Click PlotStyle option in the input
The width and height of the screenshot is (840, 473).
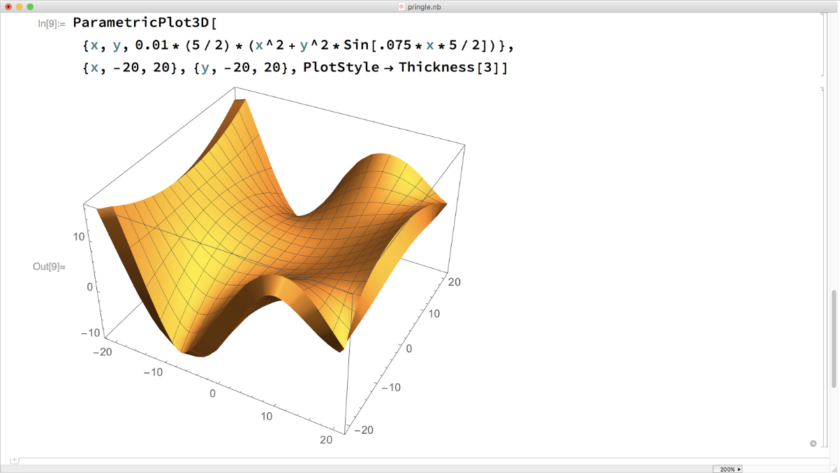(341, 67)
